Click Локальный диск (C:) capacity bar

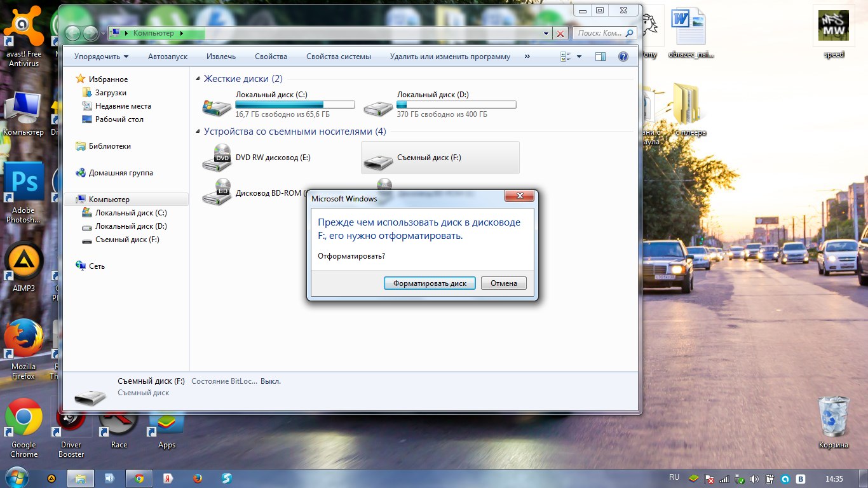(x=295, y=105)
